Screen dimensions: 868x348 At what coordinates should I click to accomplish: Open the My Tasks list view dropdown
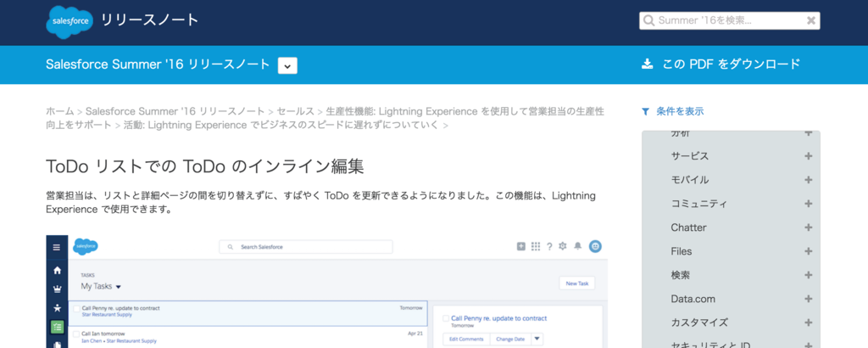coord(119,287)
